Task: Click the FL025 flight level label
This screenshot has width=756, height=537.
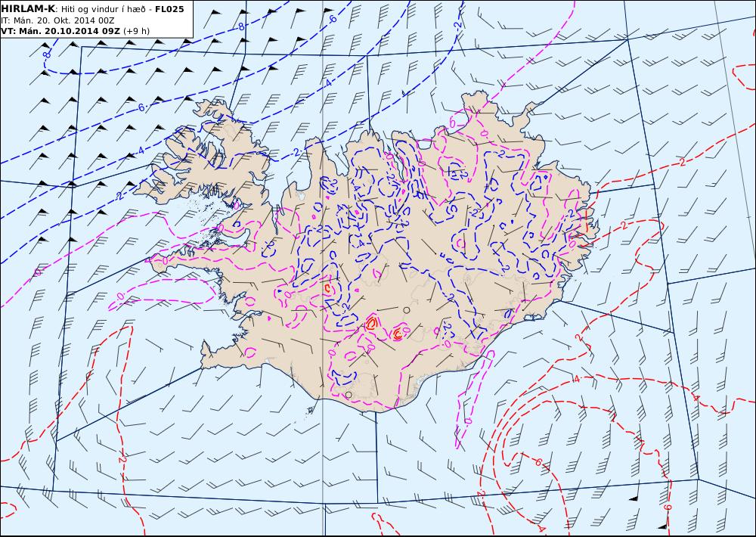Action: point(169,9)
